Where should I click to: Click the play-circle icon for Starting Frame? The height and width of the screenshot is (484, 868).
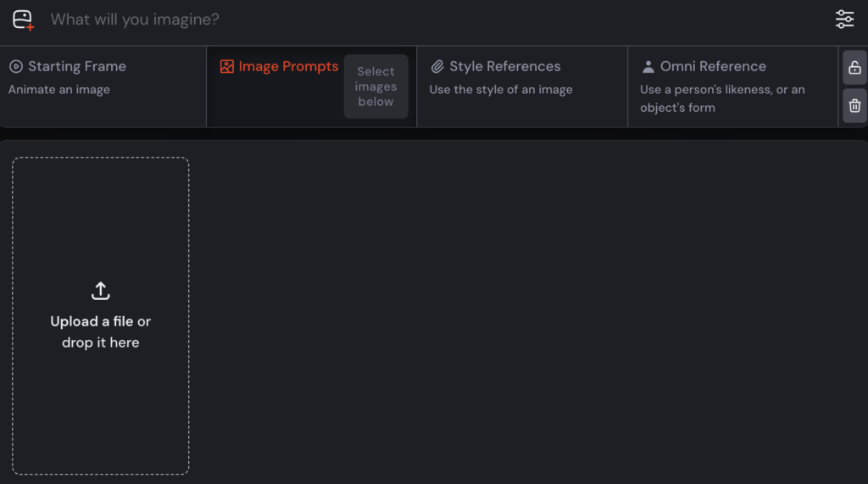[x=16, y=66]
